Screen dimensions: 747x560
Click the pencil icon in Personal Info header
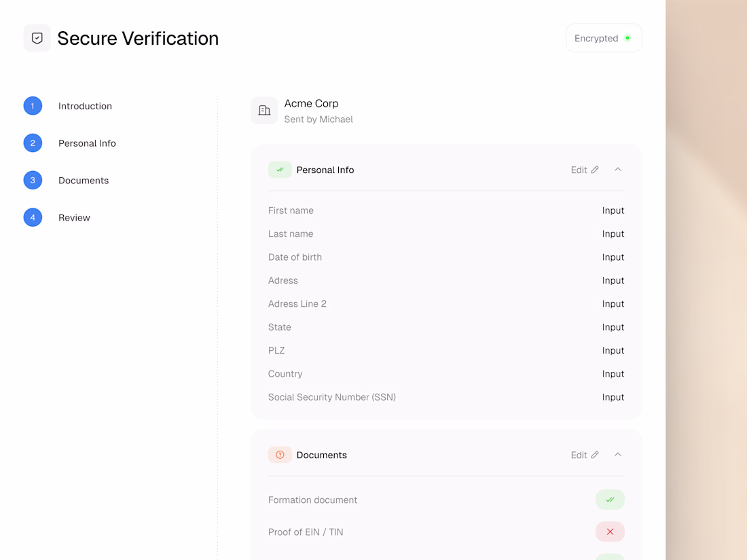(x=595, y=170)
